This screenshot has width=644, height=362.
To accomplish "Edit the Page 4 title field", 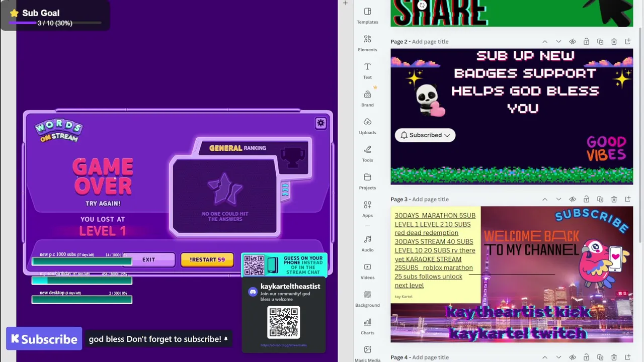I will click(430, 357).
